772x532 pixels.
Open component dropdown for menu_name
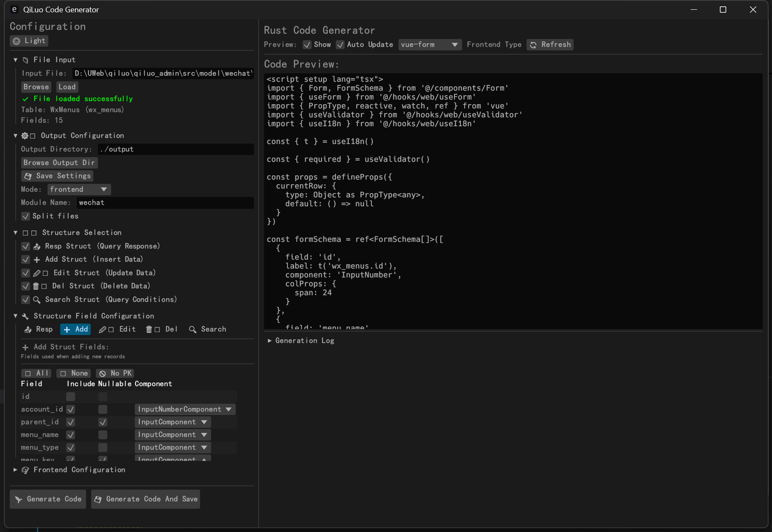pos(173,435)
